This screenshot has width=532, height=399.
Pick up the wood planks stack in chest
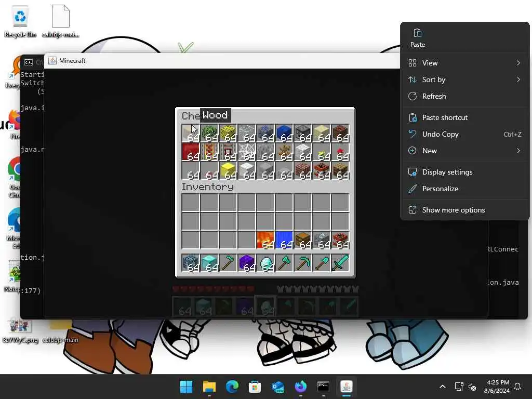click(190, 133)
